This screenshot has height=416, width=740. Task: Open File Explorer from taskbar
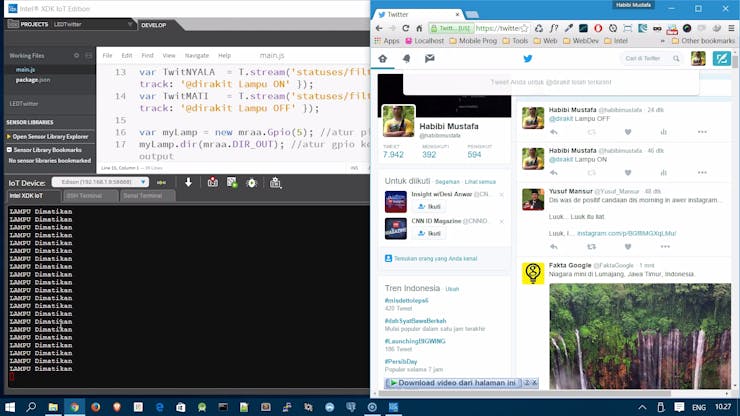point(53,407)
